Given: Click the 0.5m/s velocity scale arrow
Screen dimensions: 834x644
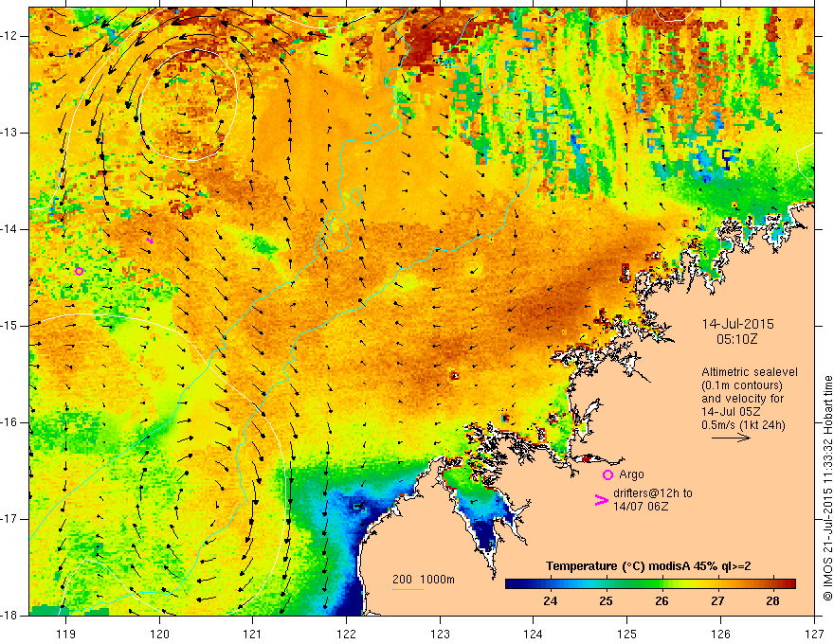Looking at the screenshot, I should pyautogui.click(x=731, y=438).
